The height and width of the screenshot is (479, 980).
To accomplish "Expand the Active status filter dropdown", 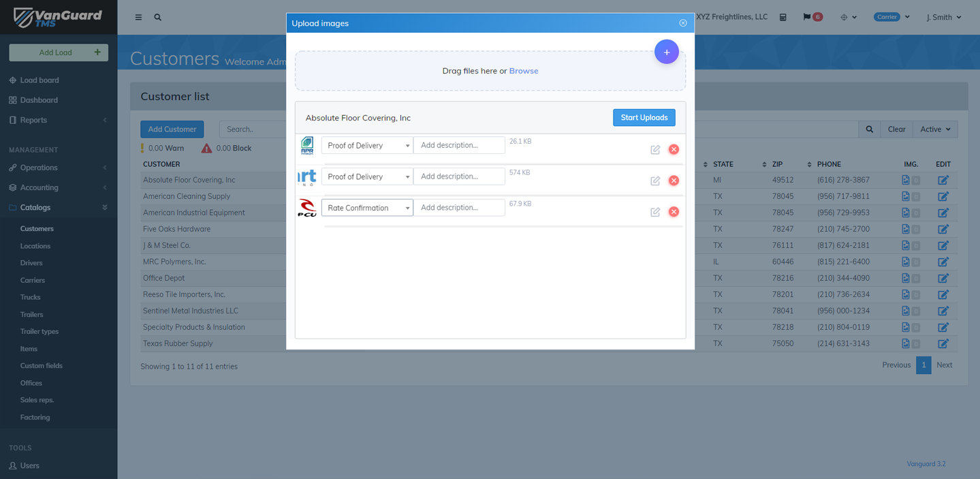I will click(x=934, y=129).
